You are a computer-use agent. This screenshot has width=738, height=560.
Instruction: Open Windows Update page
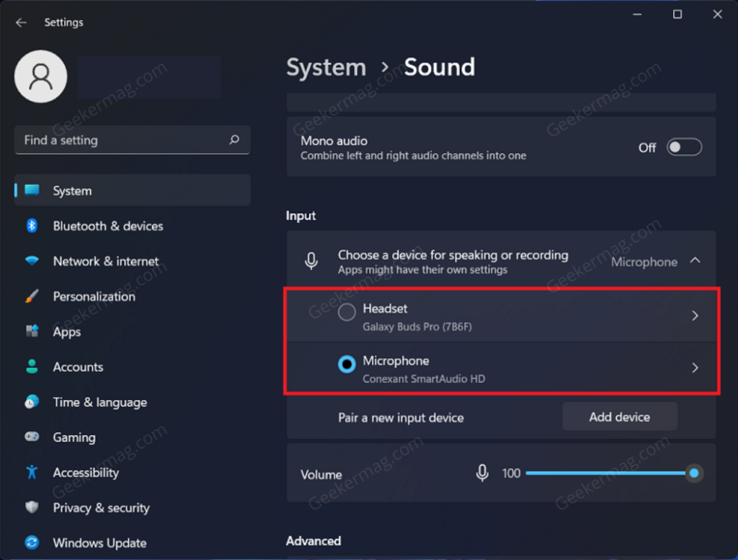(133, 543)
